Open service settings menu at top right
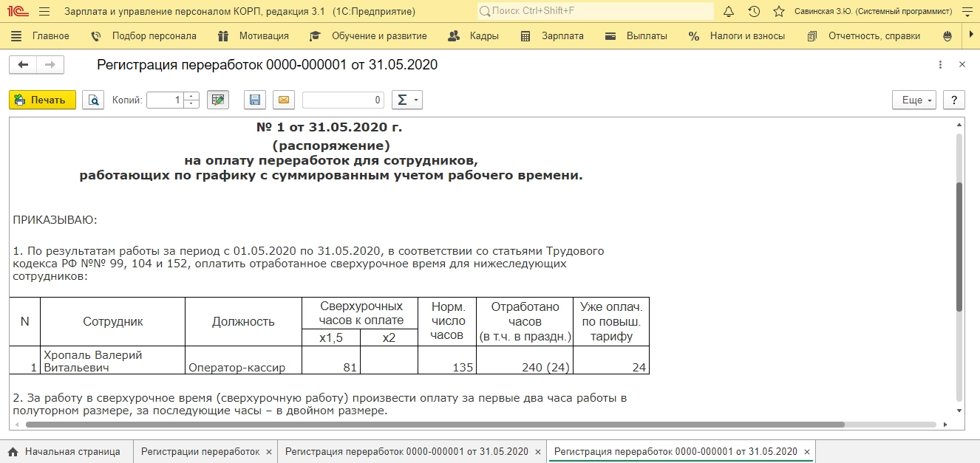 point(967,12)
